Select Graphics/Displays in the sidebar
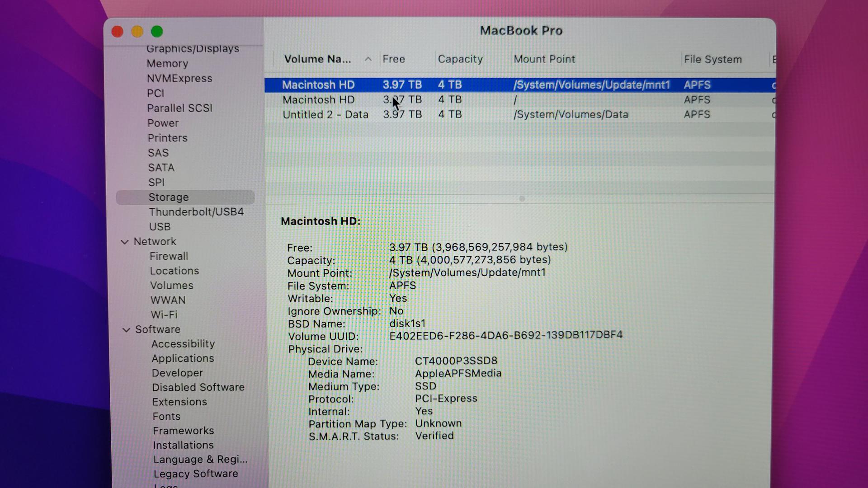 [x=193, y=49]
